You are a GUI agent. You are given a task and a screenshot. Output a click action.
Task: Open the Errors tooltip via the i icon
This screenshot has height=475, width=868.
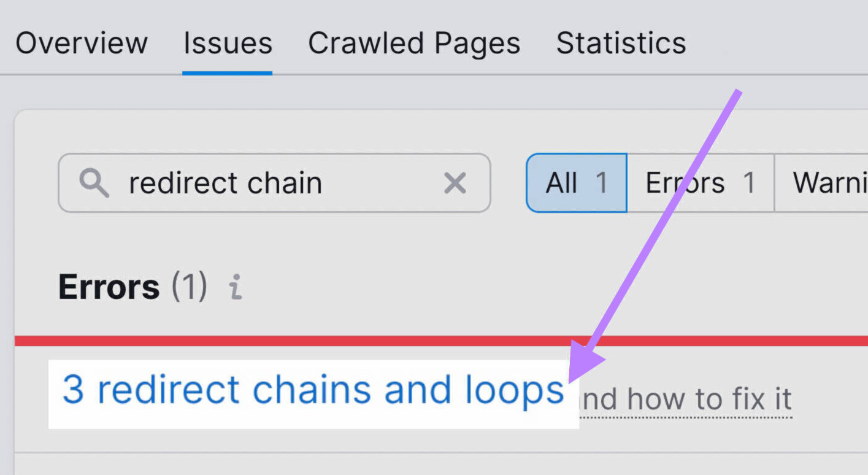(x=235, y=286)
